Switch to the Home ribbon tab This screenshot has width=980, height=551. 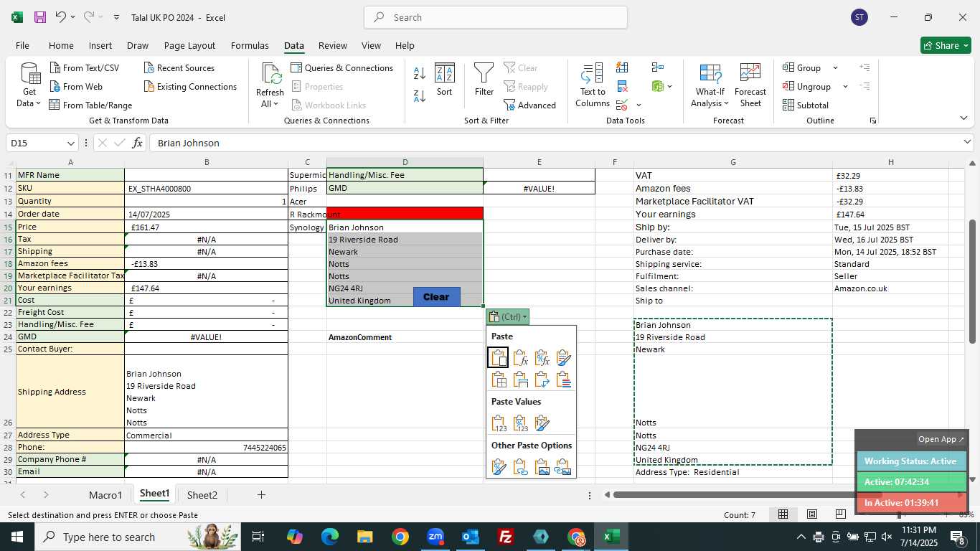pos(61,45)
